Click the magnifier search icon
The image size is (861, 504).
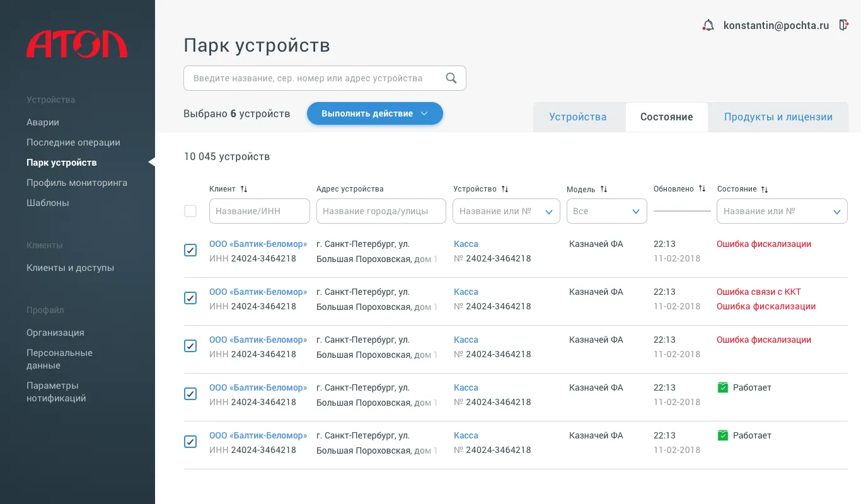(x=451, y=78)
